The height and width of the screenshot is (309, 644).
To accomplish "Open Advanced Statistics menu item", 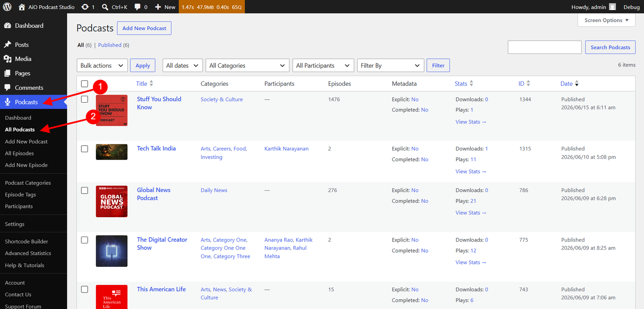I will click(x=28, y=253).
